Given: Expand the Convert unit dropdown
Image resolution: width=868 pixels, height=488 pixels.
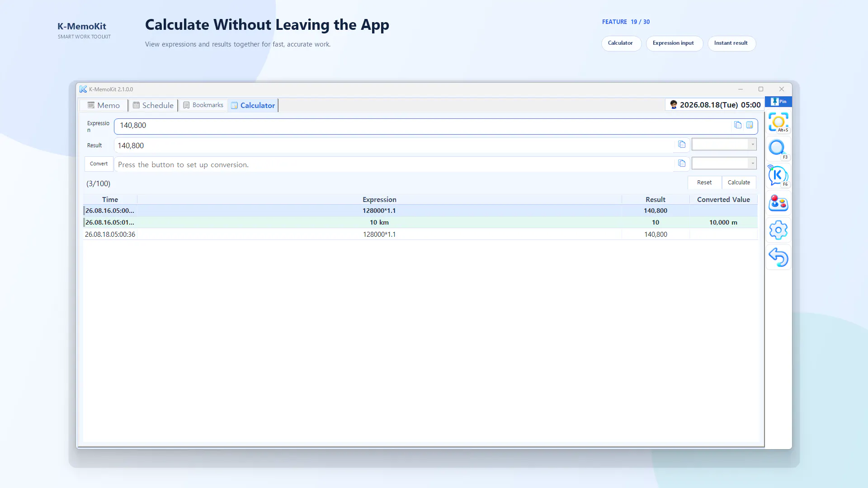Looking at the screenshot, I should click(x=752, y=163).
